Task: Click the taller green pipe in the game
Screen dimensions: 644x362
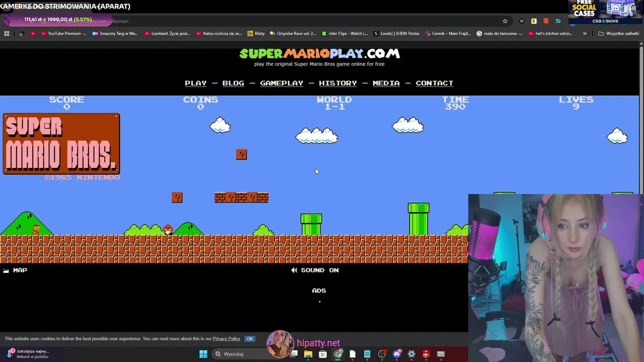Action: pyautogui.click(x=419, y=219)
